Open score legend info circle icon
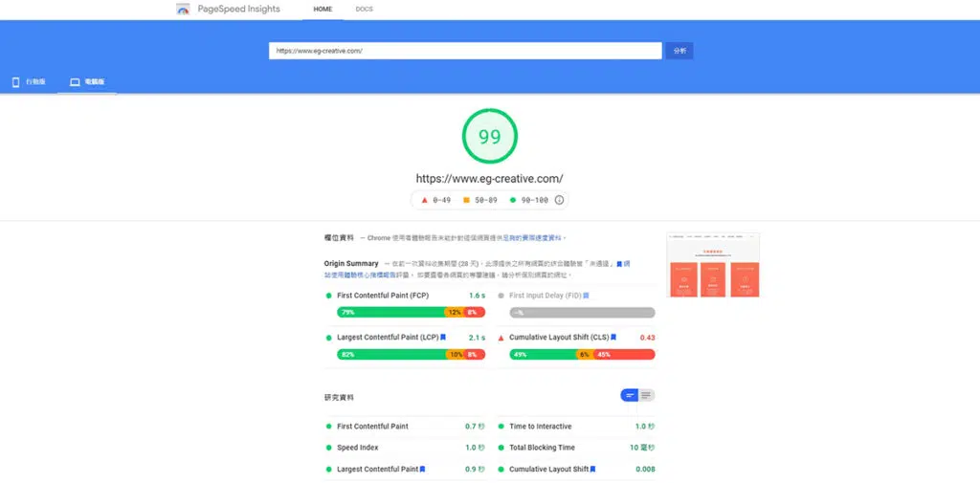This screenshot has height=483, width=980. click(559, 200)
